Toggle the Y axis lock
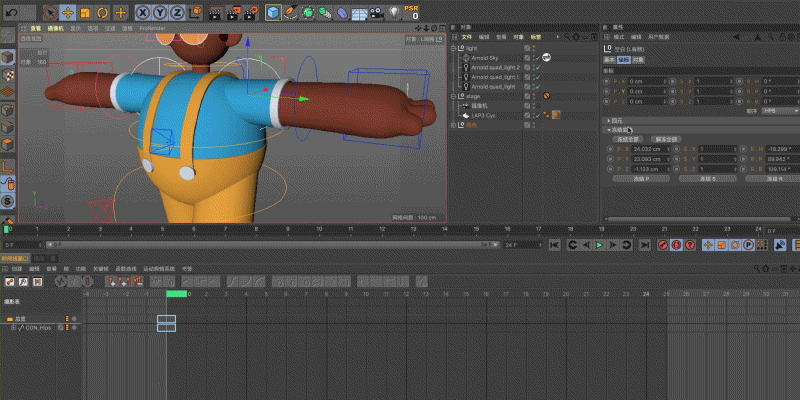 click(160, 12)
